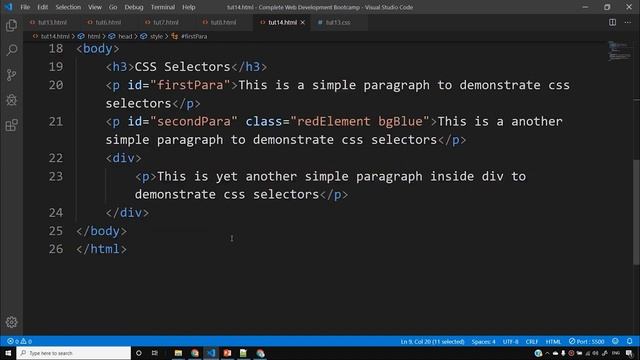Switch to the tut13.css tab

click(x=338, y=22)
